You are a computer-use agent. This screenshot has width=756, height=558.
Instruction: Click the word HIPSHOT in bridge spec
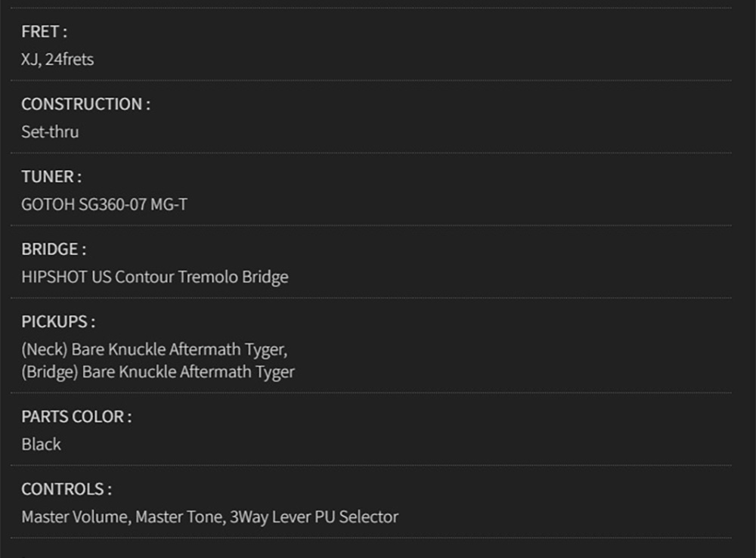pos(54,277)
